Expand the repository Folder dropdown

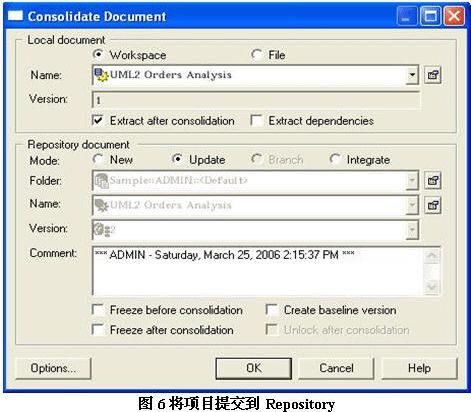click(412, 181)
